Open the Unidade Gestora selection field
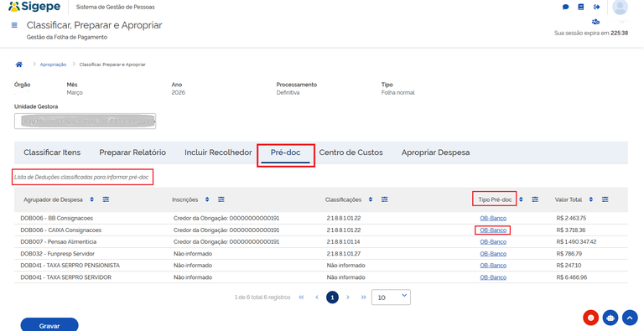This screenshot has width=644, height=331. pos(85,122)
